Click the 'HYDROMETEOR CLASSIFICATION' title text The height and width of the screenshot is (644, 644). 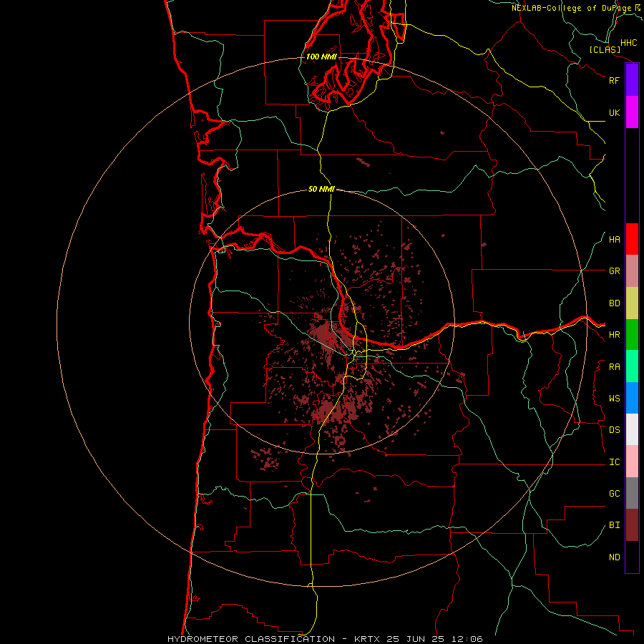(x=251, y=639)
